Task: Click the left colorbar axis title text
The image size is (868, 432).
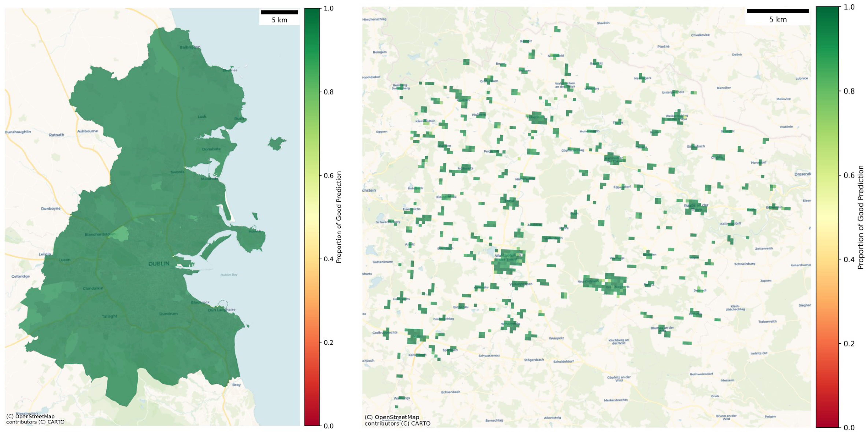Action: tap(339, 217)
